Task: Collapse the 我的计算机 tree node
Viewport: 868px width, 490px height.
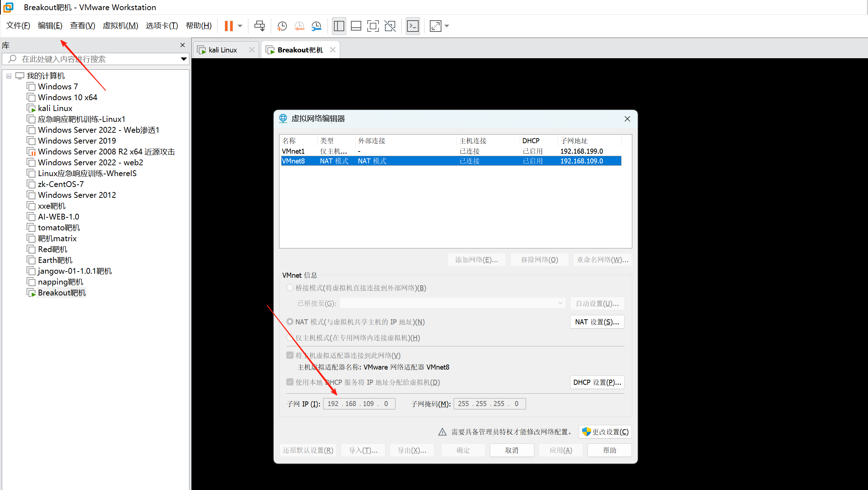Action: pos(9,76)
